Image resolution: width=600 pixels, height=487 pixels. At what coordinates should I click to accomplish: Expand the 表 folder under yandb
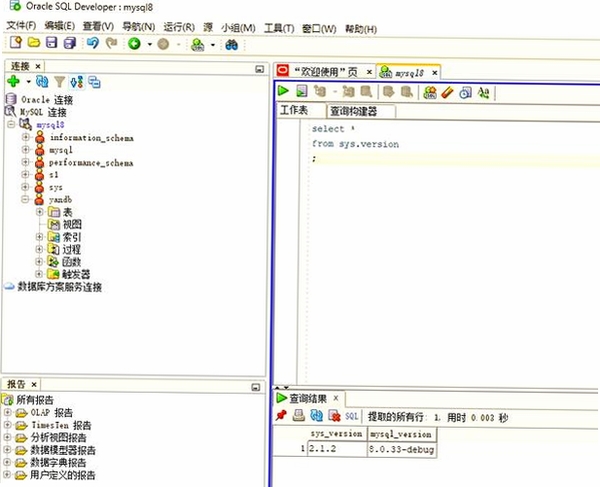click(39, 212)
